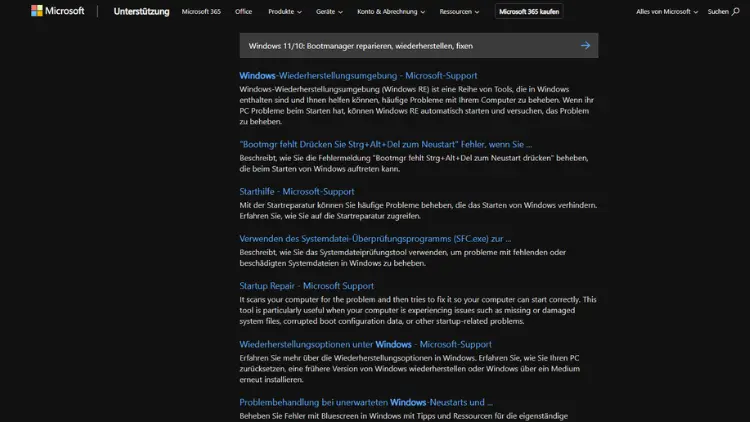Click description starting 'Mit der Startreparatur'
Viewport: 750px width, 422px height.
[418, 211]
